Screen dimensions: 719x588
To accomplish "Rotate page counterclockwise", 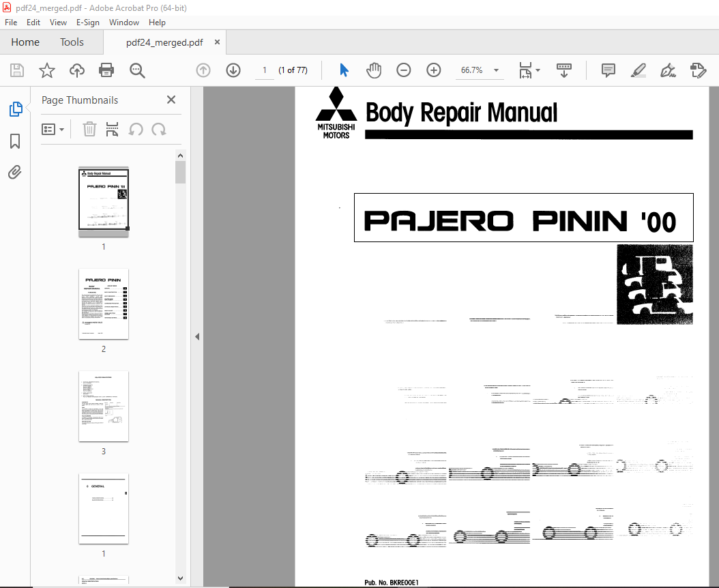I will pyautogui.click(x=136, y=130).
